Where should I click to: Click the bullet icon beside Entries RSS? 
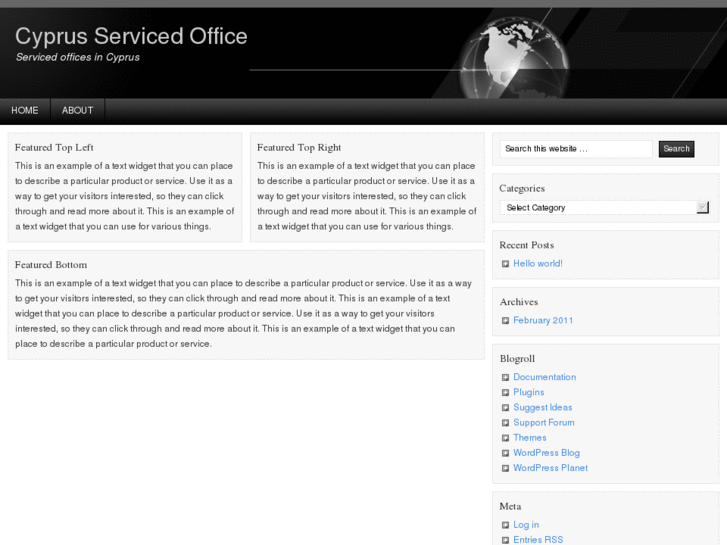tap(505, 540)
